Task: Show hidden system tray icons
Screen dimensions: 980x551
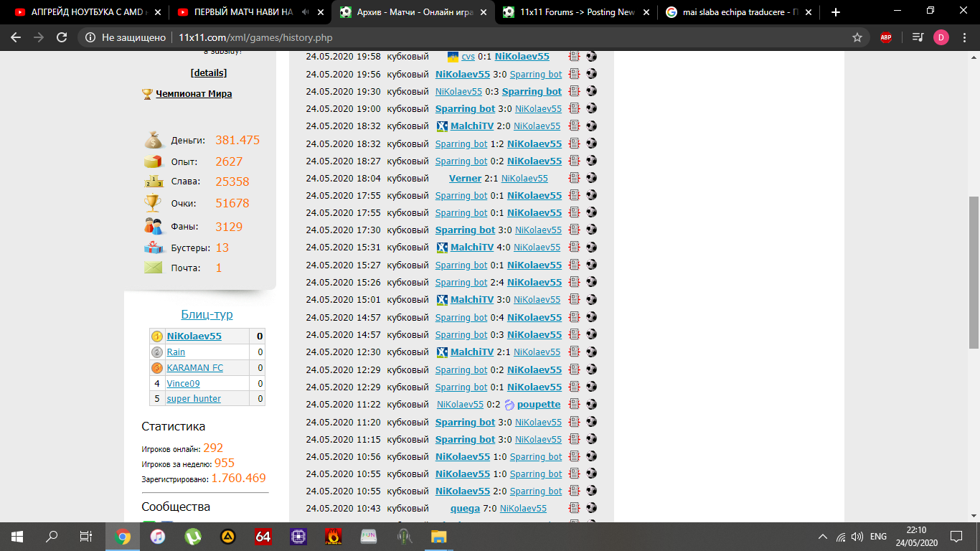Action: (x=823, y=537)
